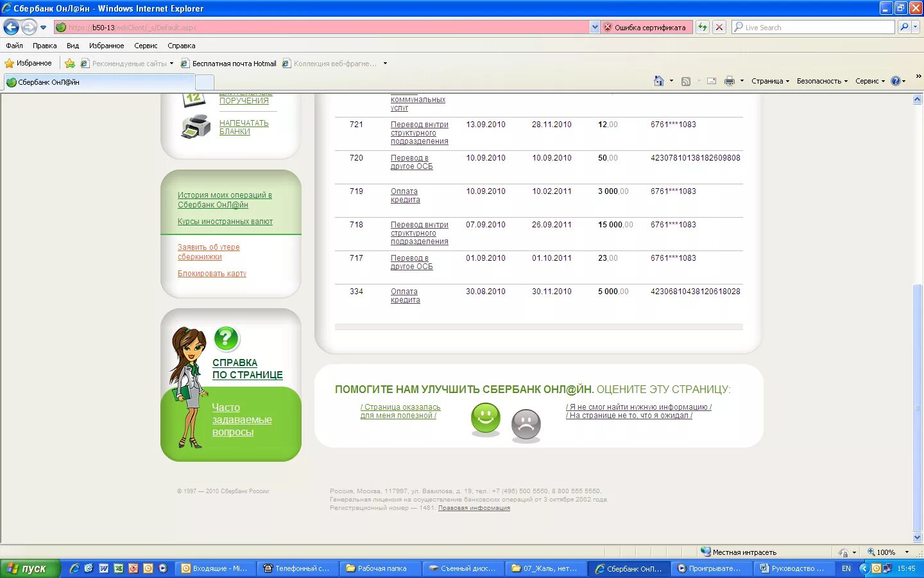Open Оплата кредита in row 334
The image size is (924, 578).
pos(406,295)
